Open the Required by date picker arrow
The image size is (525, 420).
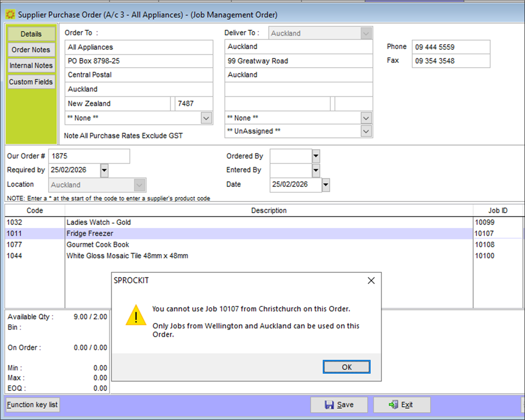pyautogui.click(x=104, y=170)
